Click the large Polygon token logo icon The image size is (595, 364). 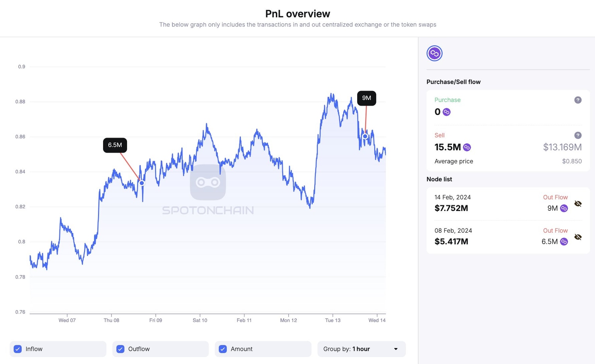pyautogui.click(x=434, y=53)
